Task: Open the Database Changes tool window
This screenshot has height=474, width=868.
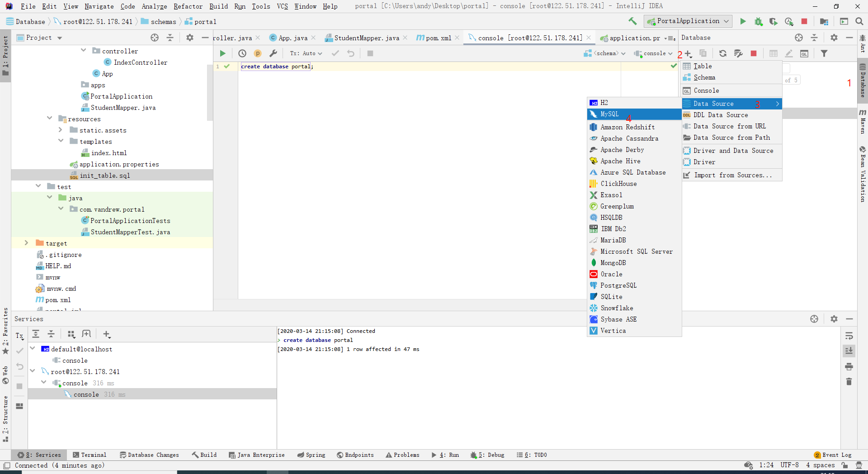Action: click(x=149, y=455)
